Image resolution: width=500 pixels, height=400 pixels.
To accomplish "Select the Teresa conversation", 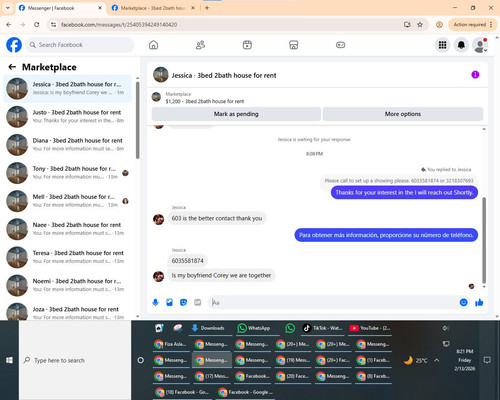I will pyautogui.click(x=68, y=257).
